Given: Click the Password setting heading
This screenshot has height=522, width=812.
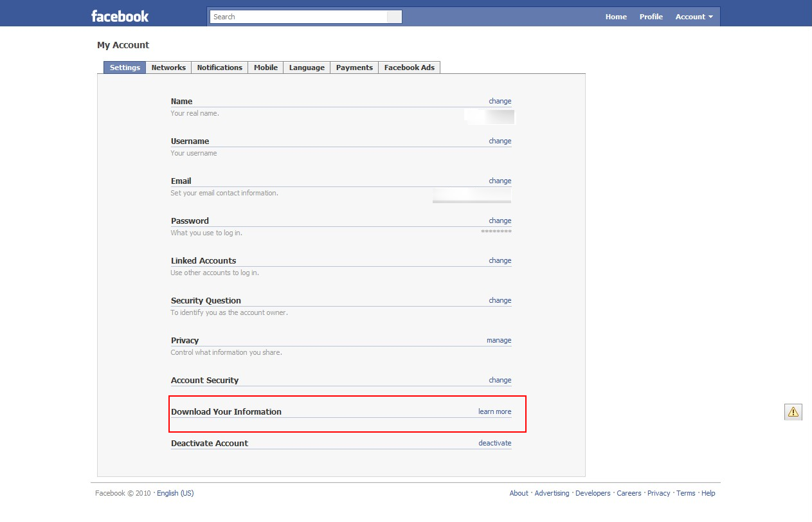Looking at the screenshot, I should 190,221.
